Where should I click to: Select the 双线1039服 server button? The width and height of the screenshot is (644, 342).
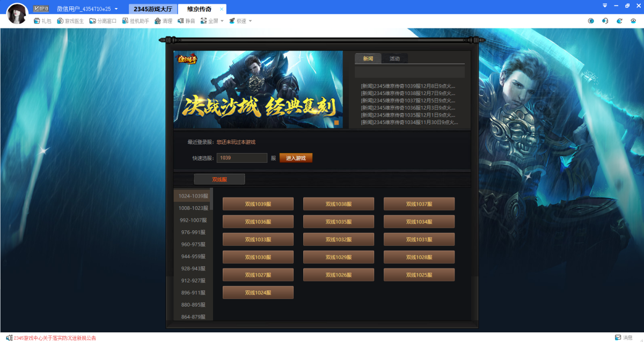(x=258, y=204)
